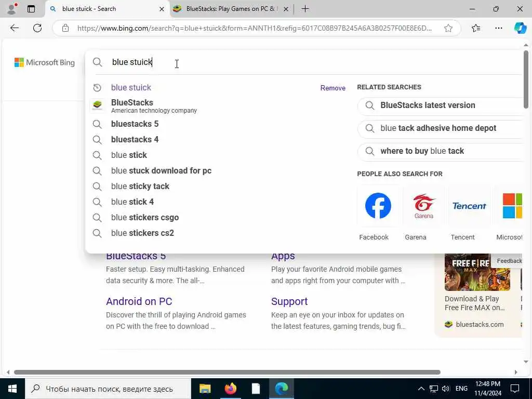The image size is (532, 399).
Task: Switch to Microsoft Edge in taskbar
Action: (282, 389)
